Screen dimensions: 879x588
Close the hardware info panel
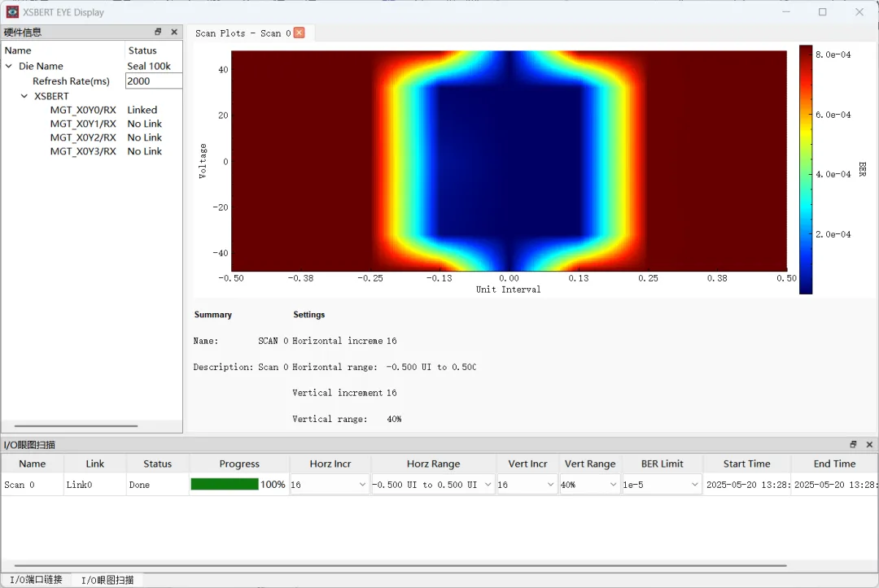[x=174, y=32]
